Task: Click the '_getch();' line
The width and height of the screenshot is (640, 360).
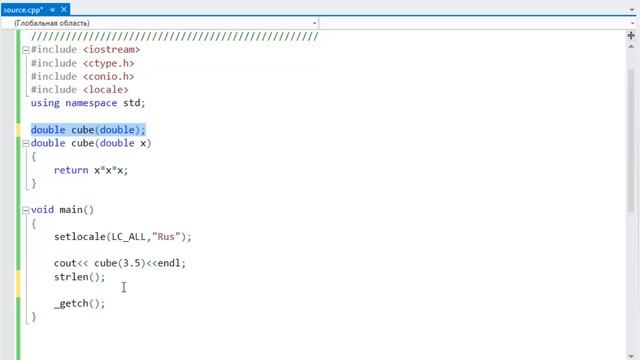Action: point(80,303)
